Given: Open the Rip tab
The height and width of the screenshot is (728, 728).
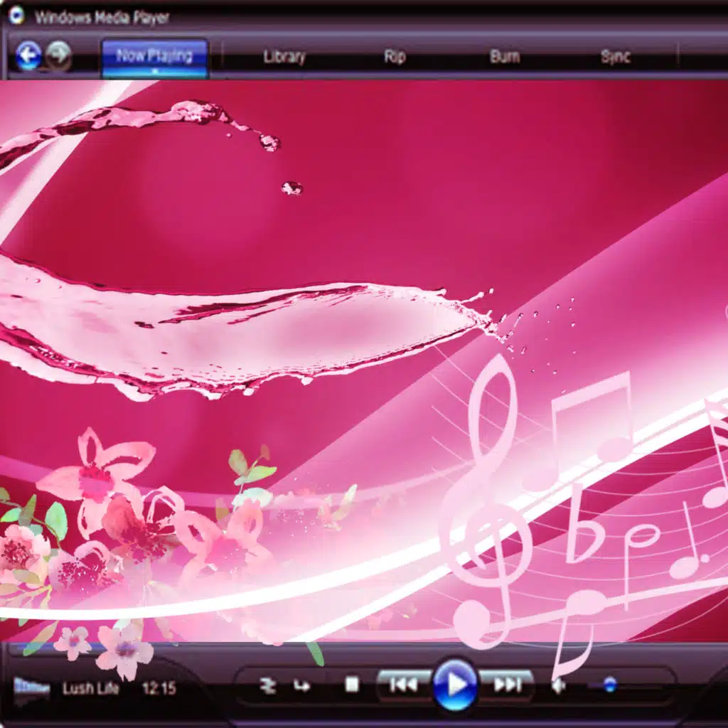Looking at the screenshot, I should point(395,57).
